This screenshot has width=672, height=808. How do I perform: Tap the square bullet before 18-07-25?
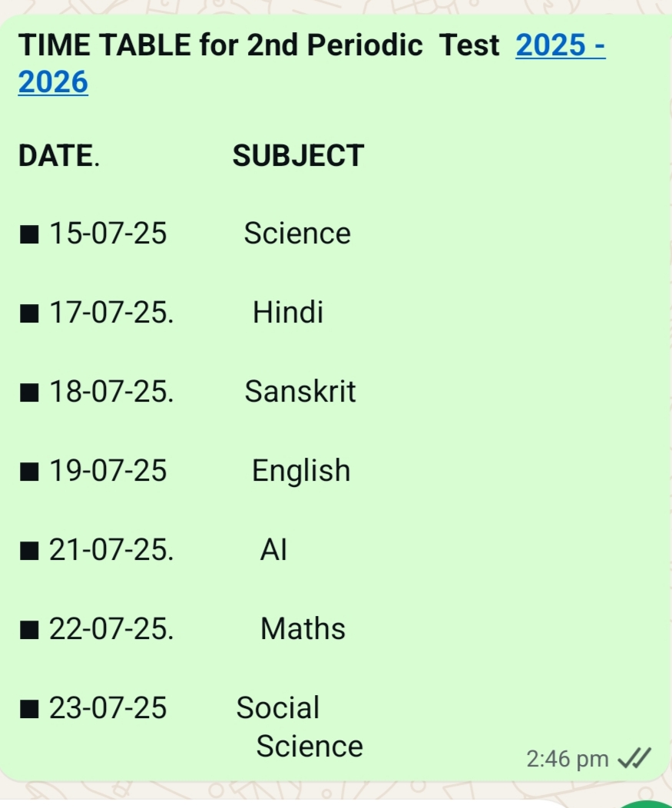[29, 392]
